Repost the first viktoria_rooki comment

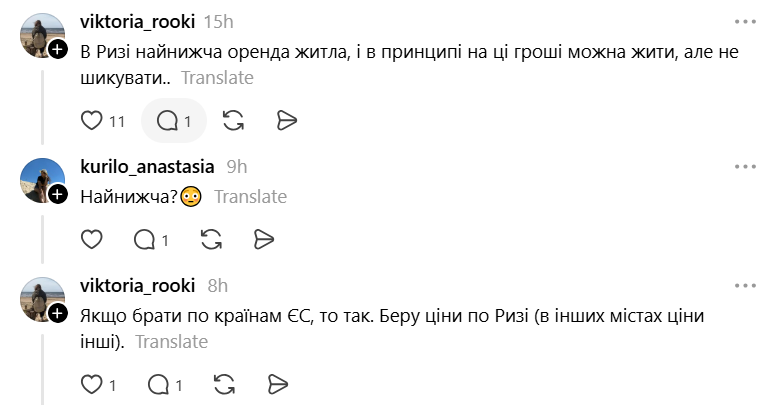coord(233,120)
